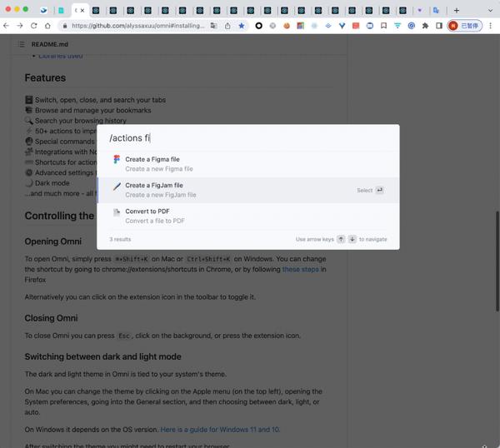Click the FigJam pencil icon

[x=117, y=186]
